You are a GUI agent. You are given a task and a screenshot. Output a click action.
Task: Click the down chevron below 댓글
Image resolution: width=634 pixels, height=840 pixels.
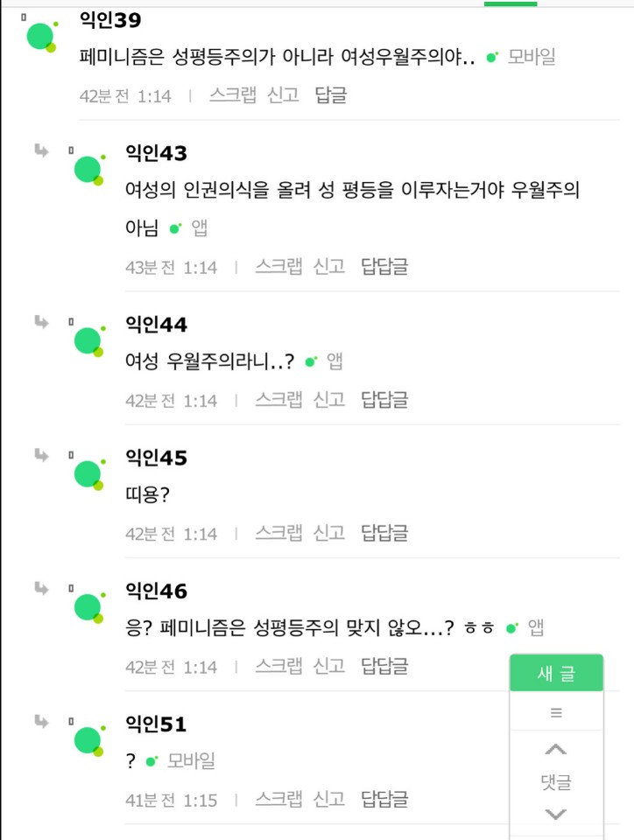click(556, 815)
